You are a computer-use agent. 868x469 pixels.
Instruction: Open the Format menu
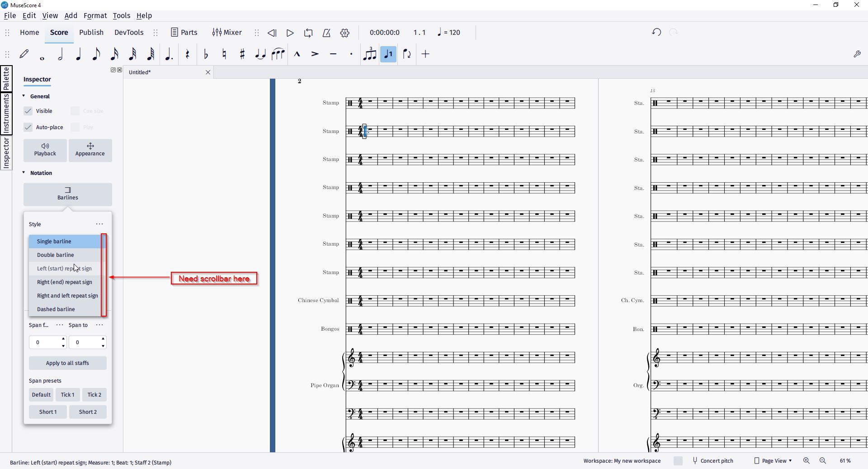click(95, 15)
